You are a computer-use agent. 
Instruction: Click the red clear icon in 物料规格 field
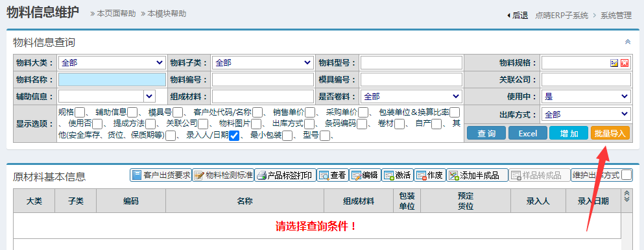(625, 63)
